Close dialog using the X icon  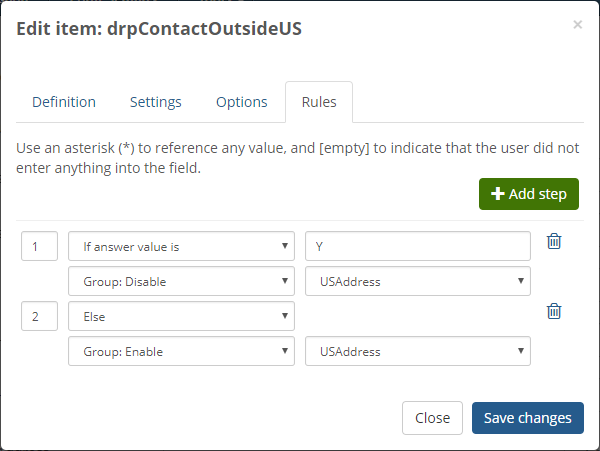[577, 25]
